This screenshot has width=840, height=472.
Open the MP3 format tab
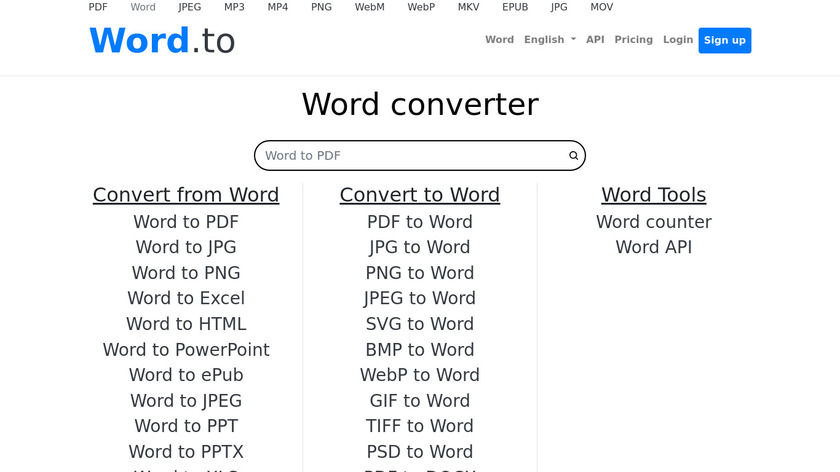click(x=234, y=7)
